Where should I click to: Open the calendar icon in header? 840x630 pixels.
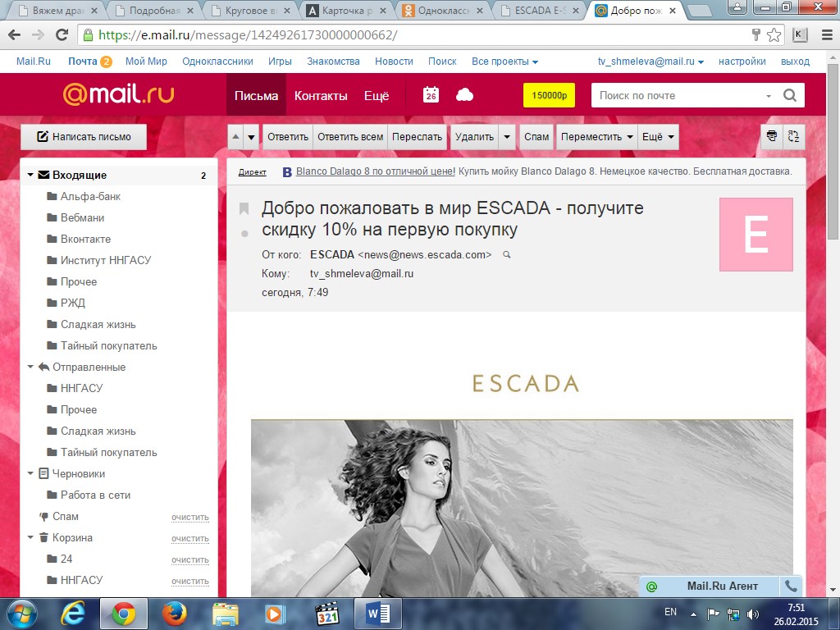431,95
